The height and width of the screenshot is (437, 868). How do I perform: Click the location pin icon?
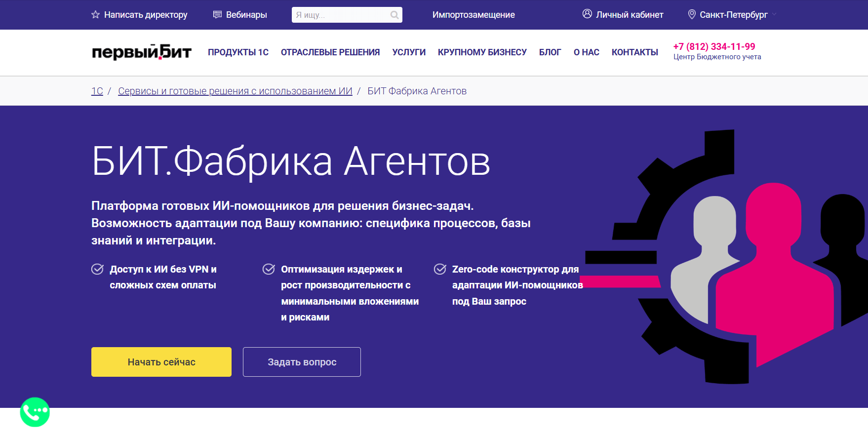[x=692, y=14]
